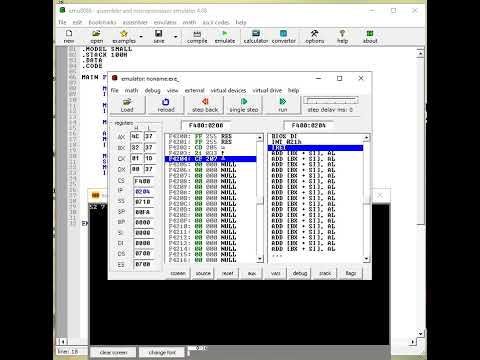
Task: Click the flags button in the emulator
Action: pyautogui.click(x=351, y=273)
